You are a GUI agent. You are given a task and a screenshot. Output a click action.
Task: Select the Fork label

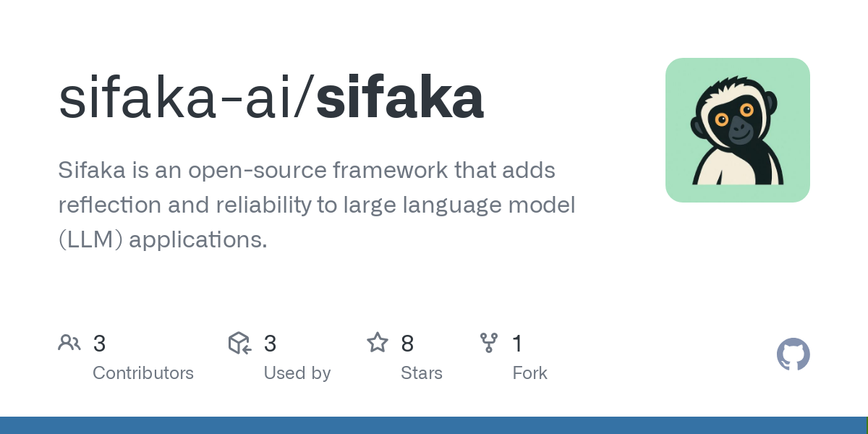pyautogui.click(x=530, y=373)
